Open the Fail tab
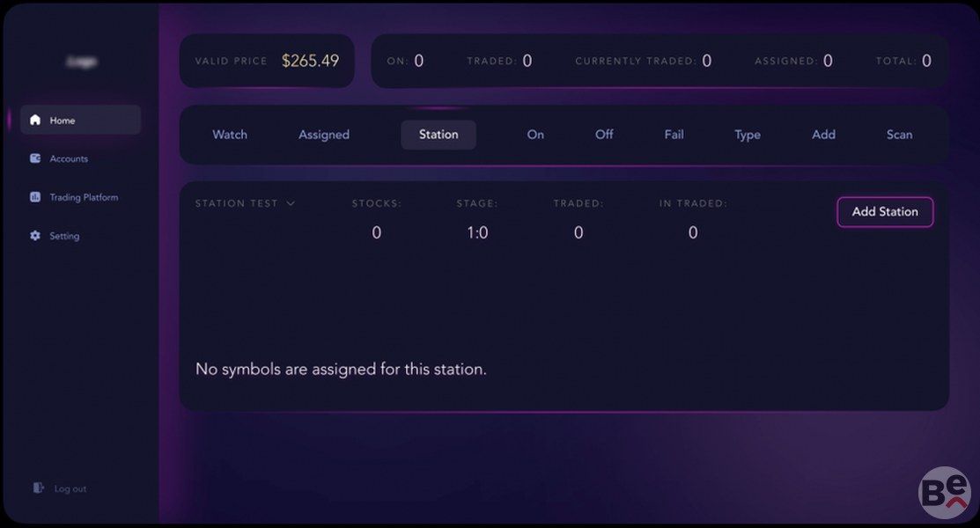 (674, 135)
